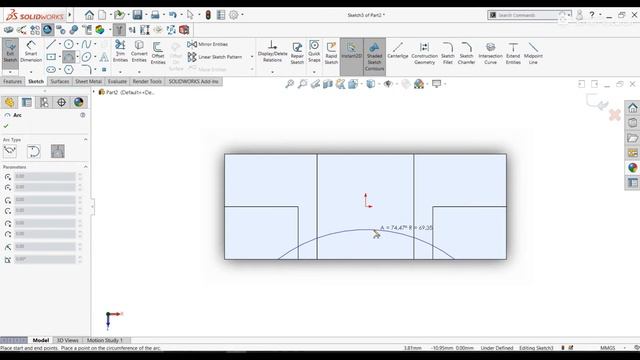
Task: Select the Line sketch tool
Action: coord(51,44)
